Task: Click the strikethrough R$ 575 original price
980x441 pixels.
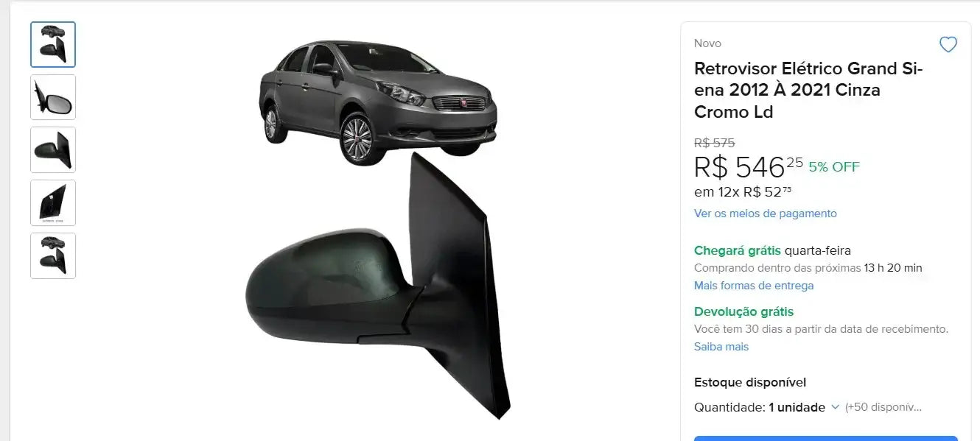Action: tap(714, 143)
